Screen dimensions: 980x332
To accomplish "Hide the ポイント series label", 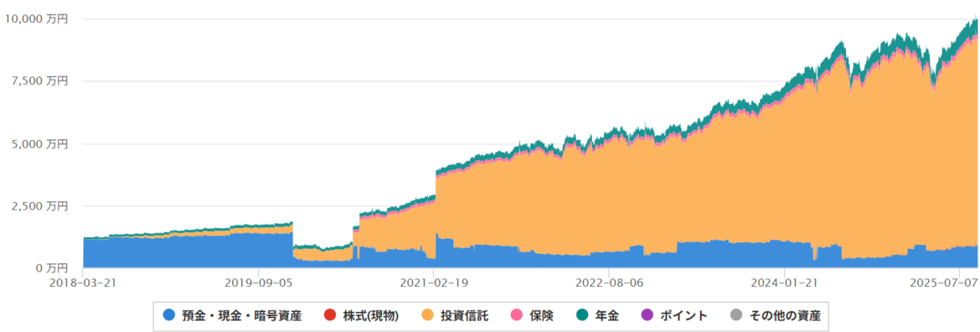I will (x=684, y=315).
